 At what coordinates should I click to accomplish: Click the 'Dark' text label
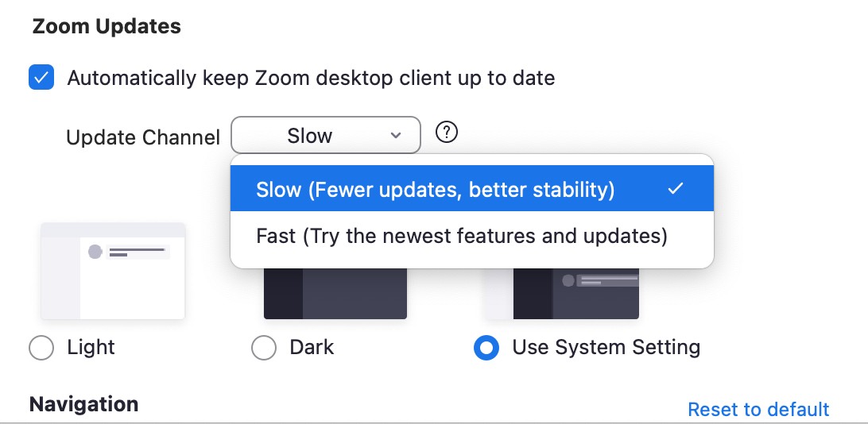point(312,348)
